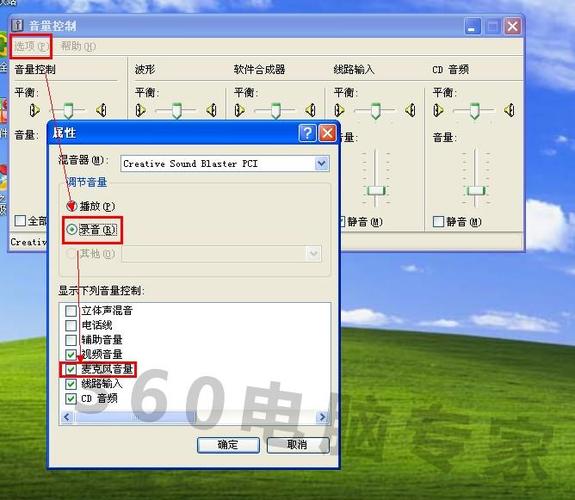
Task: Uncheck the 线路输入 checkbox in the list
Action: tap(71, 384)
